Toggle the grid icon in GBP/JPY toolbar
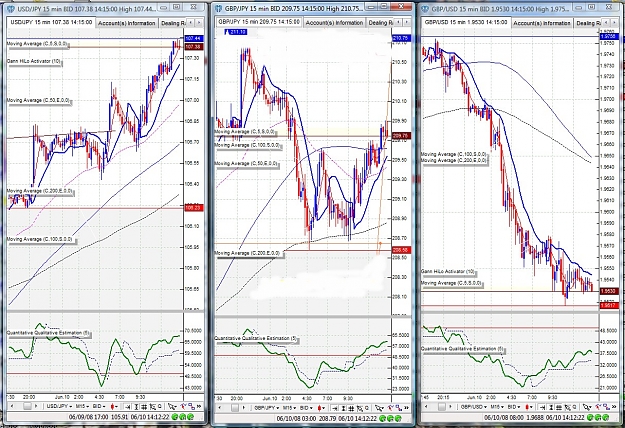The image size is (625, 428). click(x=351, y=408)
